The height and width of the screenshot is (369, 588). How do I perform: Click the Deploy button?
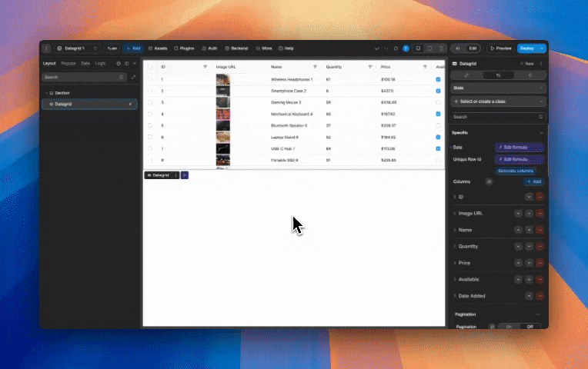coord(527,48)
